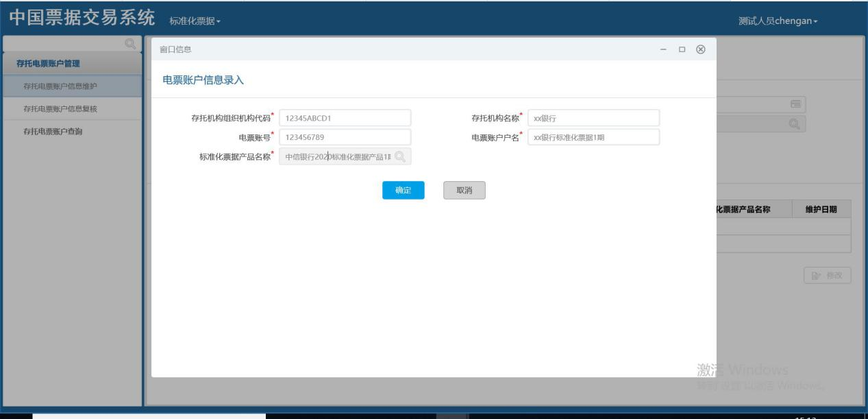This screenshot has height=419, width=868.
Task: Click 窗口信息 dialog title text
Action: (x=175, y=49)
